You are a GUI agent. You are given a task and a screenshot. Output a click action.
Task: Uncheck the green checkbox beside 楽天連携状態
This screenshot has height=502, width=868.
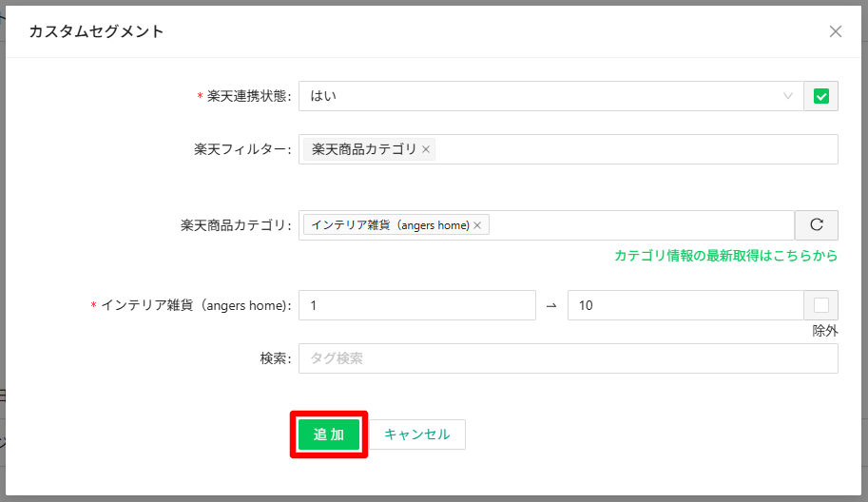[821, 96]
